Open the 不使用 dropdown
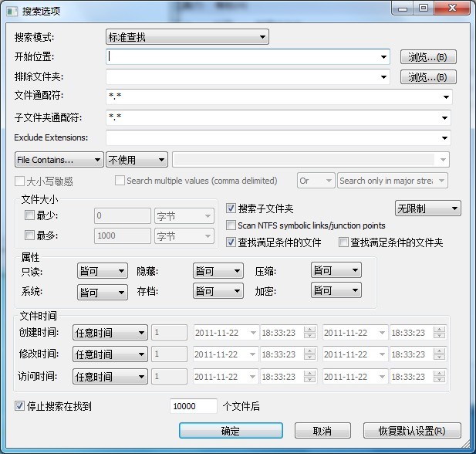476x454 pixels. coord(137,160)
